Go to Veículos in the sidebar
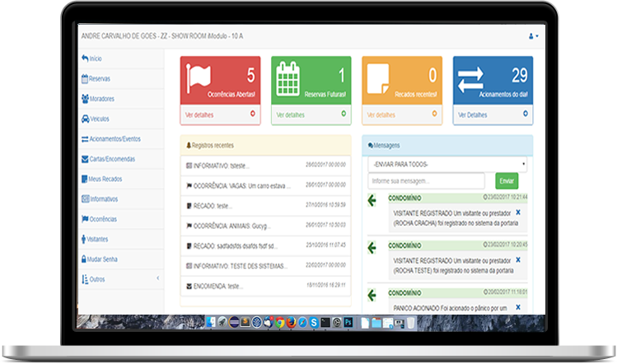This screenshot has width=617, height=364. 99,119
